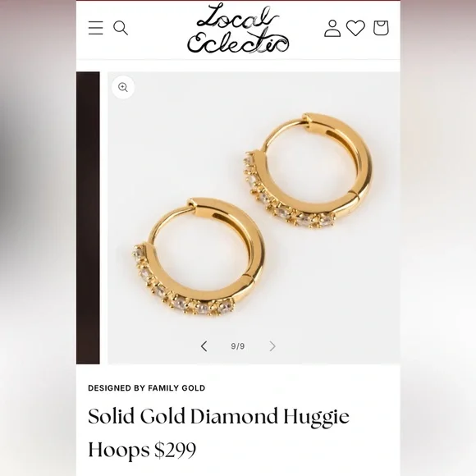Click the 9/9 image counter
The height and width of the screenshot is (476, 476).
238,346
